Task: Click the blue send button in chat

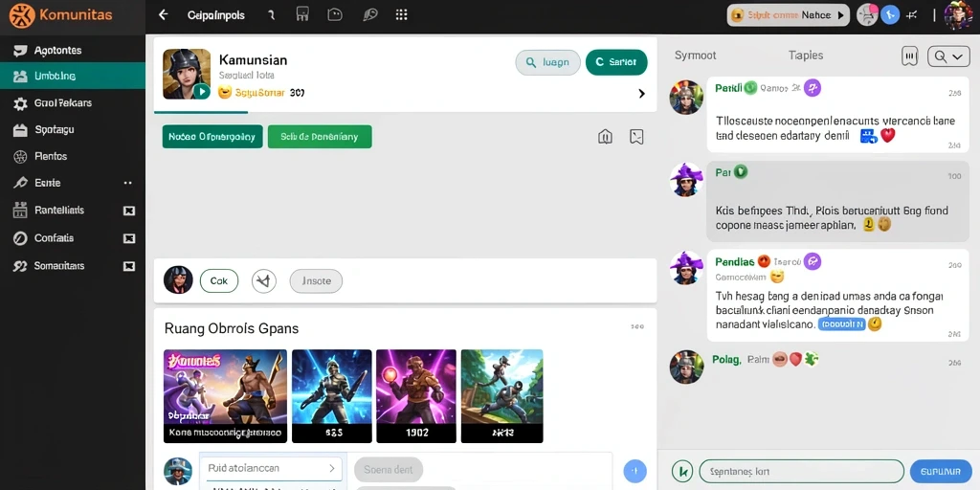Action: 941,471
